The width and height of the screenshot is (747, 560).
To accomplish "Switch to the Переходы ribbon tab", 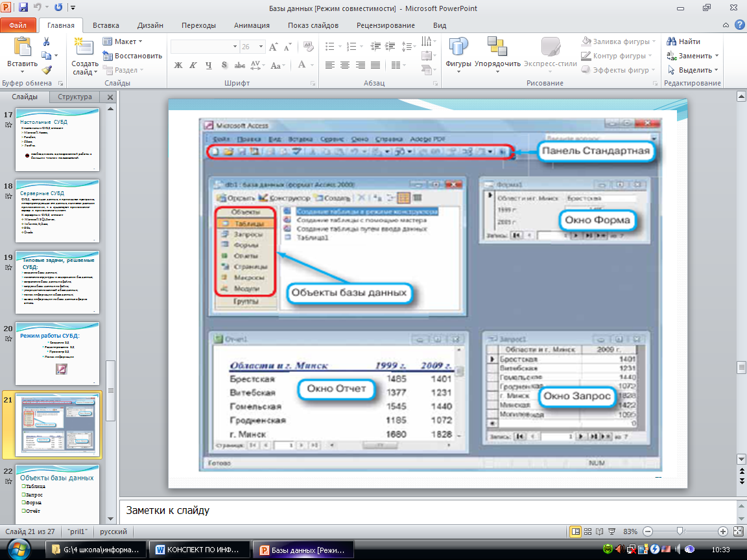I will (198, 25).
